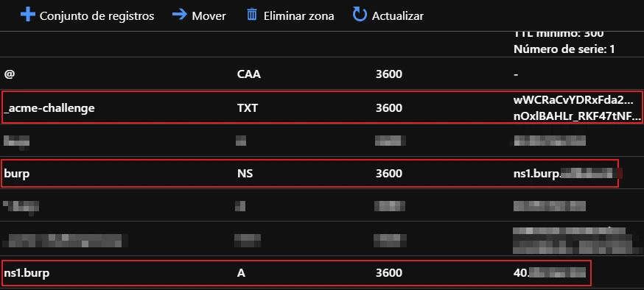Click the IP value starting with 40.
Screen dimensions: 644x290
(x=550, y=272)
